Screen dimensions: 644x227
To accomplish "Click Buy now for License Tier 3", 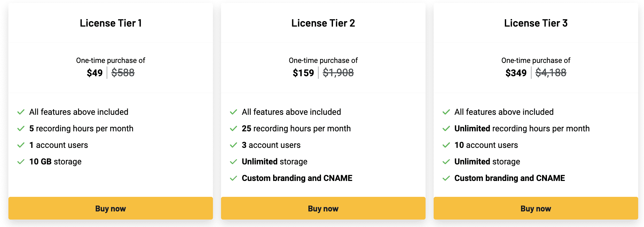I will pyautogui.click(x=536, y=209).
